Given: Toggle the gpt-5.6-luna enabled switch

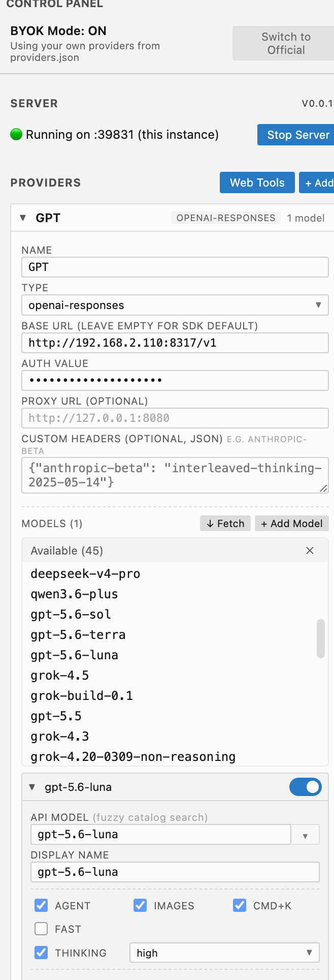Looking at the screenshot, I should 306,787.
